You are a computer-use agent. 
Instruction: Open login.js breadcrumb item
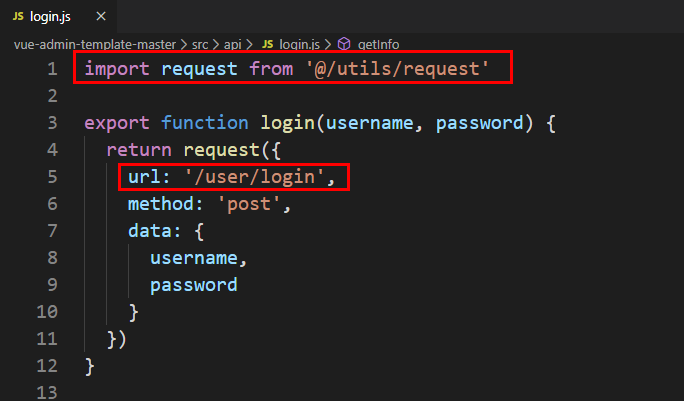coord(299,45)
